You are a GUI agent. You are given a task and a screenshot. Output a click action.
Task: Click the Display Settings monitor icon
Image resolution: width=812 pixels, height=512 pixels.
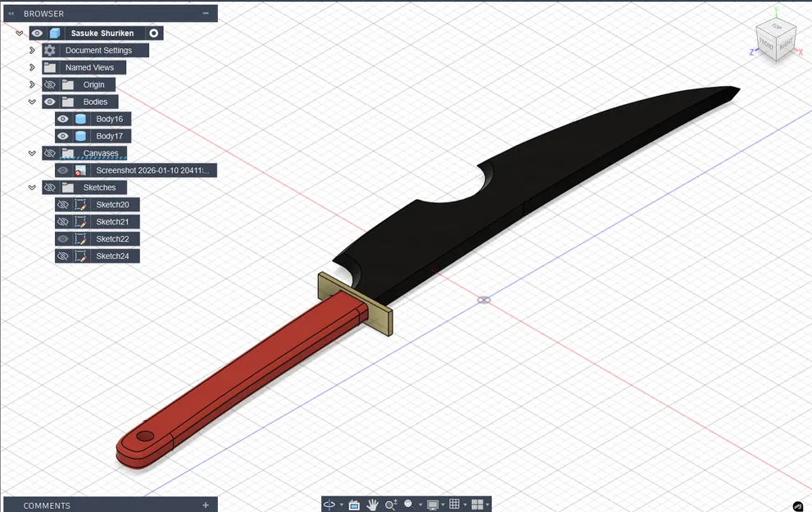433,505
